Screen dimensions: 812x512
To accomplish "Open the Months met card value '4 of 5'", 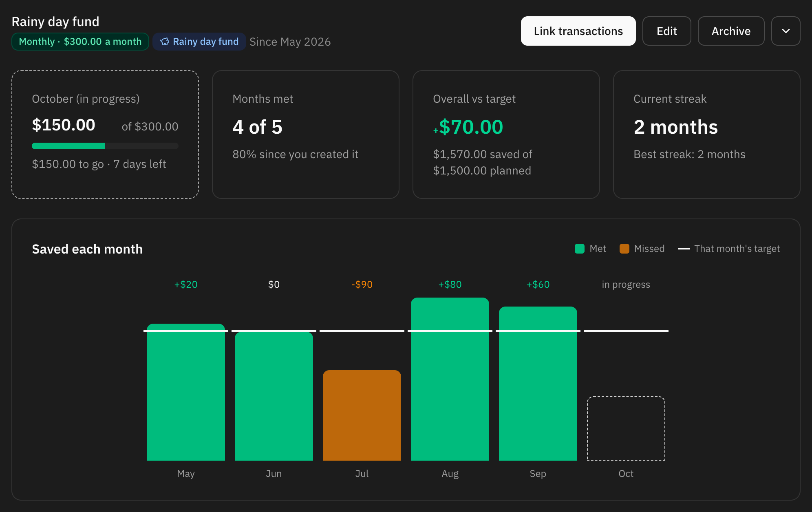I will [x=257, y=127].
